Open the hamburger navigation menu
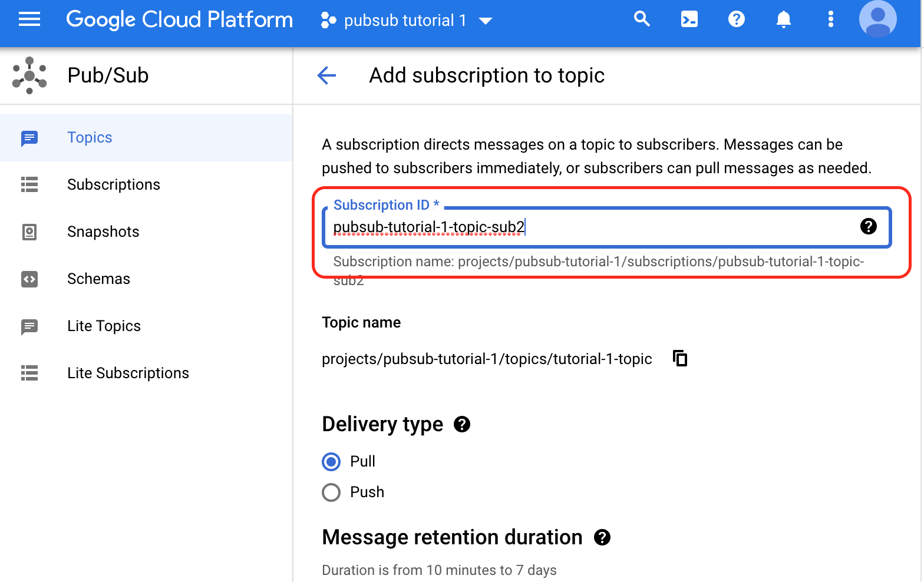924x582 pixels. [29, 20]
